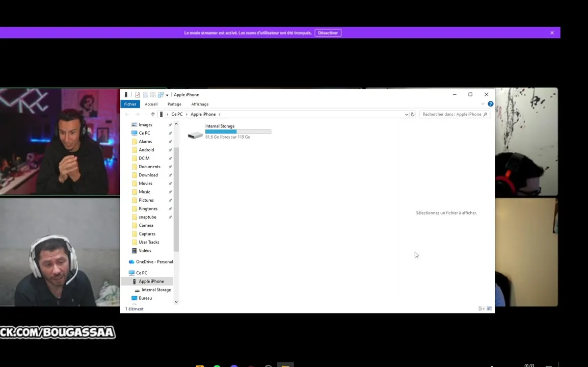Open the Camera folder

146,225
